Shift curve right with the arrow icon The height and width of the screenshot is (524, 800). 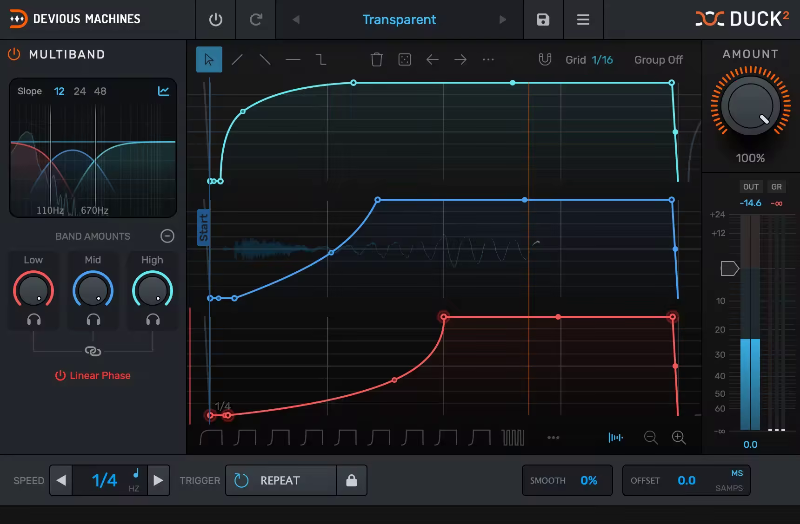[x=460, y=59]
